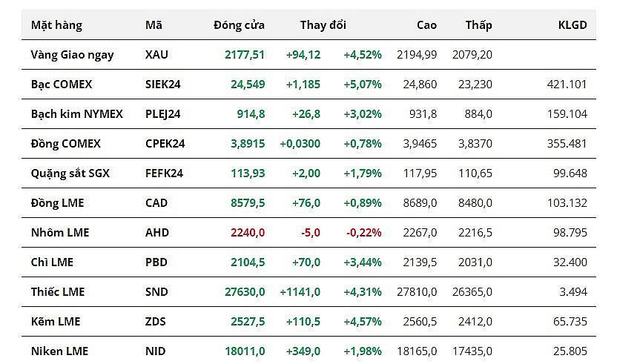Select Kẽm LME percent change +4,57%
Viewport: 617px width, 364px height.
coord(363,321)
